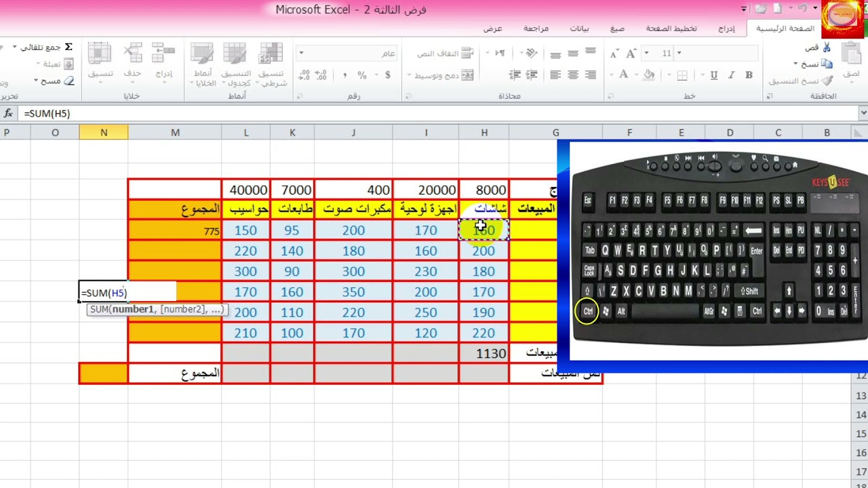Toggle center horizontal text alignment
Viewport: 868px width, 488px height.
pos(573,75)
